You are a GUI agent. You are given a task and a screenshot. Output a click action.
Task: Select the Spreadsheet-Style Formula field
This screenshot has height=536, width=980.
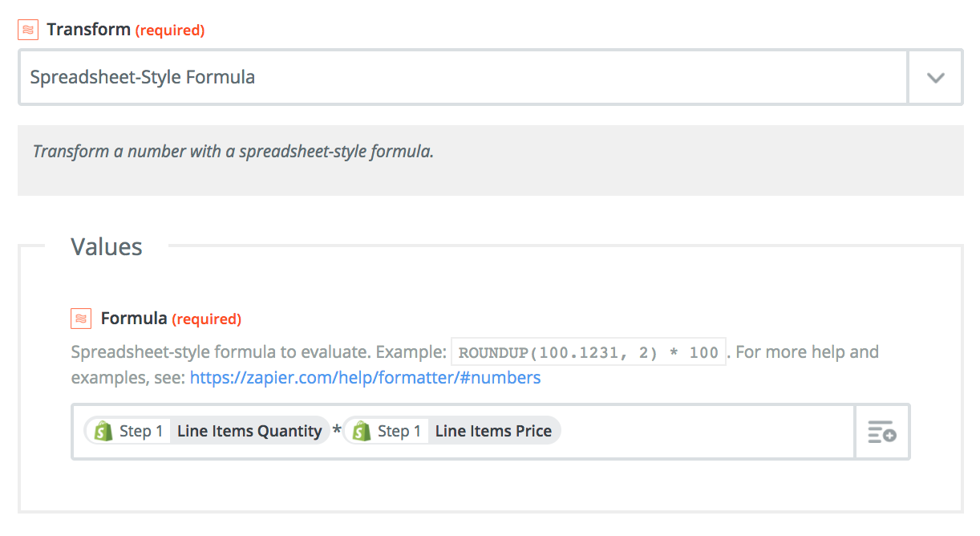coord(464,78)
